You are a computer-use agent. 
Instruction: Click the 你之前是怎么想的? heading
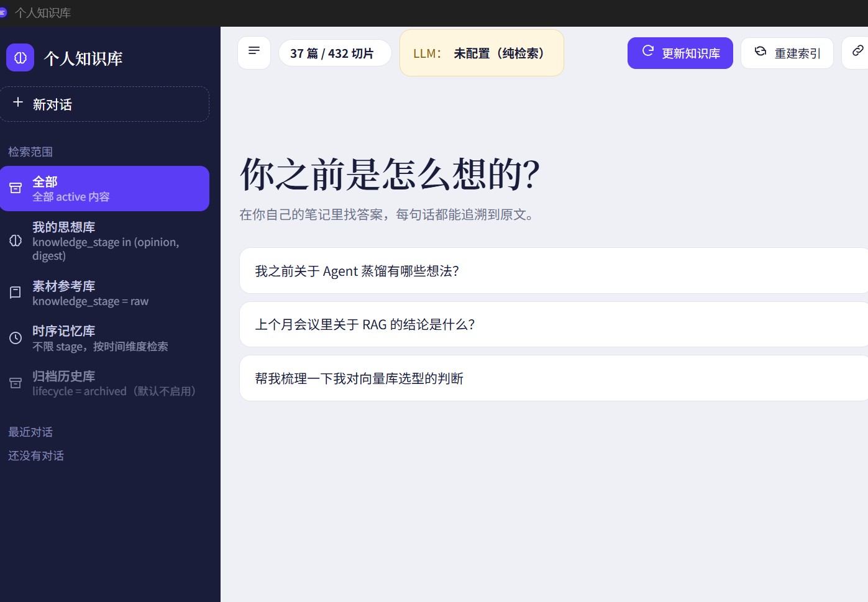tap(390, 174)
